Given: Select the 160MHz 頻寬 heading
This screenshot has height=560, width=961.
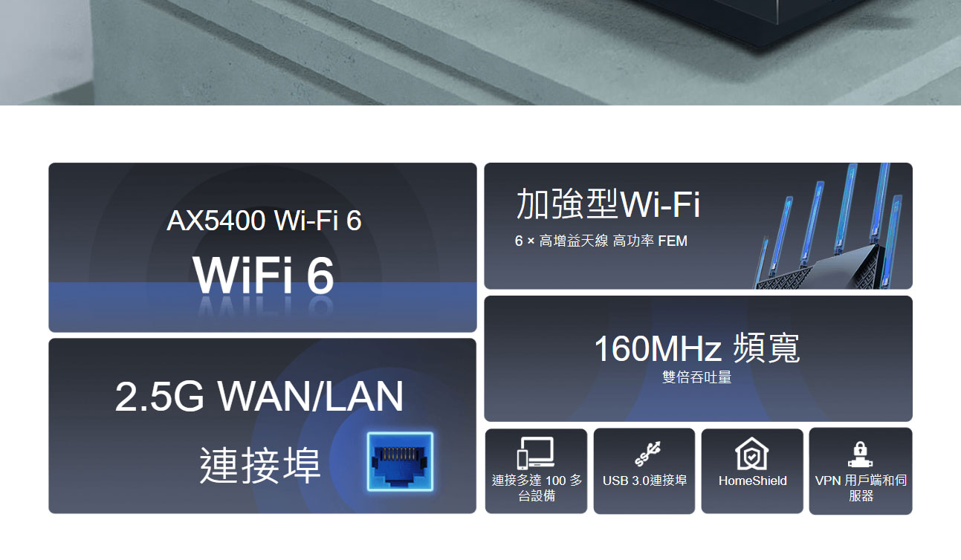Looking at the screenshot, I should (697, 348).
